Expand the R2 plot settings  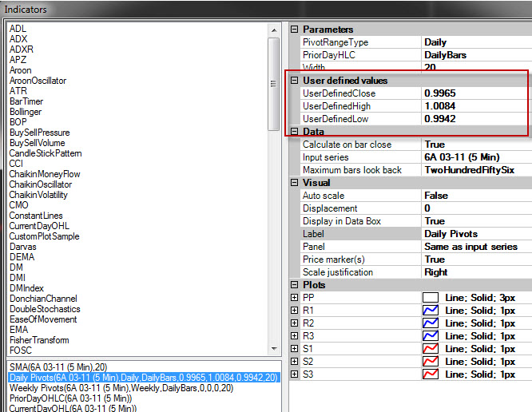click(295, 323)
